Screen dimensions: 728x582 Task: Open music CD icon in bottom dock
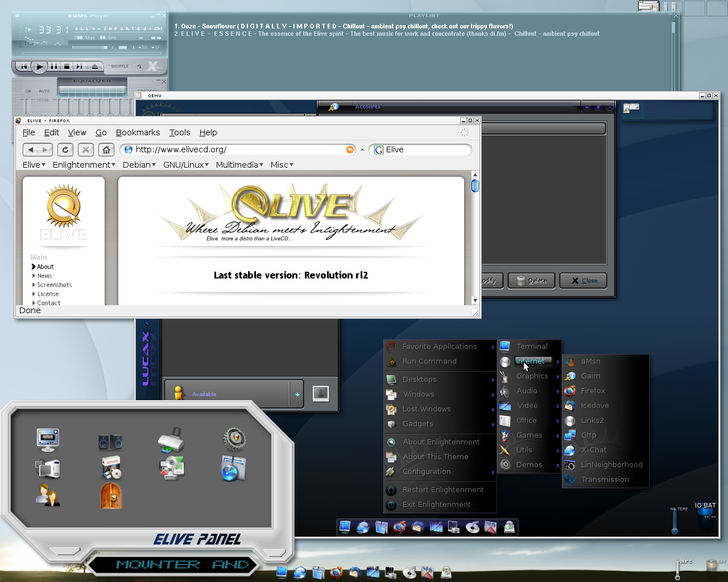409,572
